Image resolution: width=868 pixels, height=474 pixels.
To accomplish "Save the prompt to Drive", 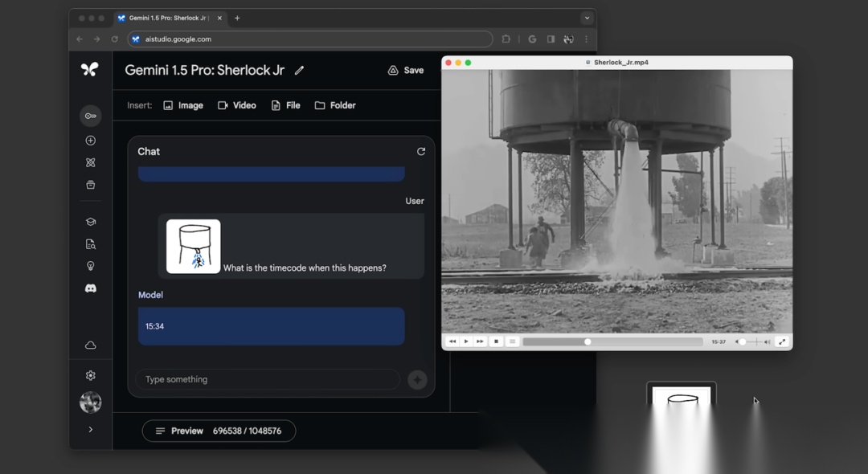I will (x=406, y=70).
